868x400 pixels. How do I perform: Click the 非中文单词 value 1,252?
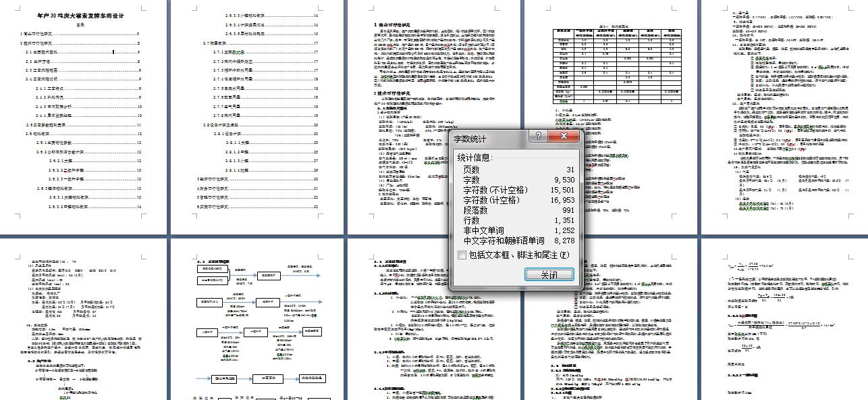coord(564,230)
